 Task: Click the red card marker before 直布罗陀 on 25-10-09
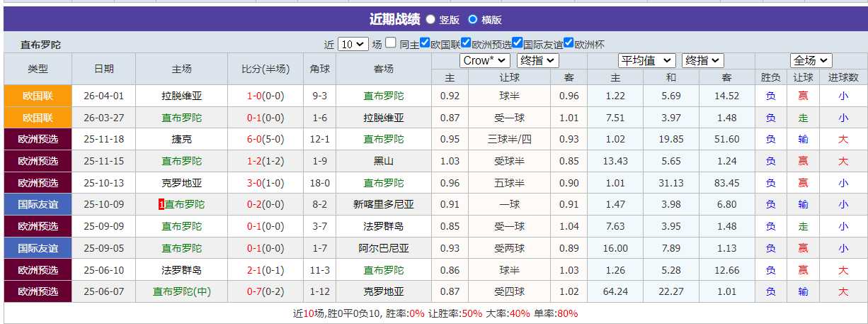pyautogui.click(x=161, y=204)
